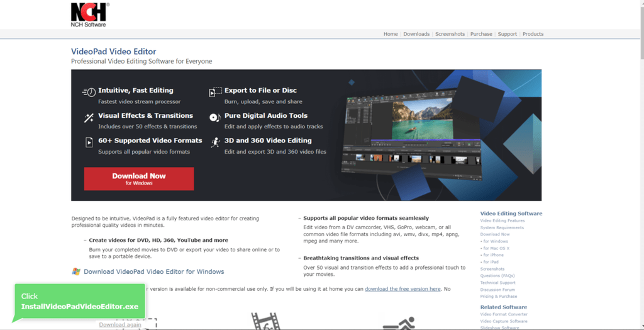Open Discussion Forum sidebar link
644x330 pixels.
[x=497, y=290]
